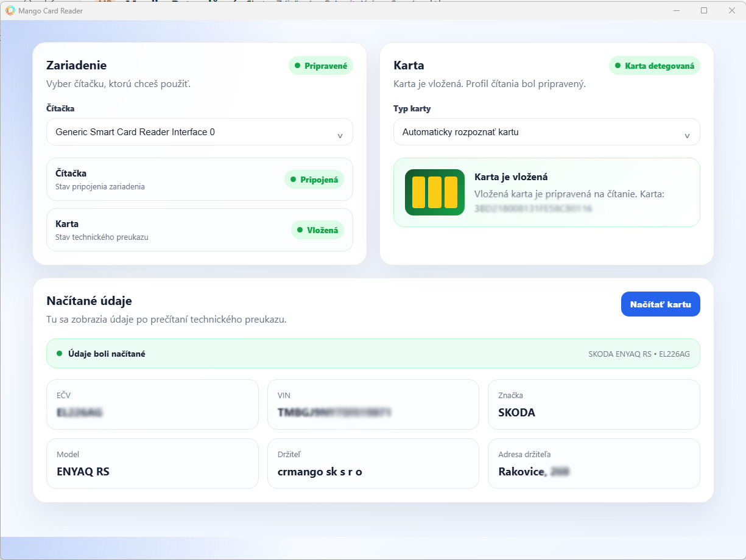
Task: Click the Karta je vložená heading
Action: point(511,177)
